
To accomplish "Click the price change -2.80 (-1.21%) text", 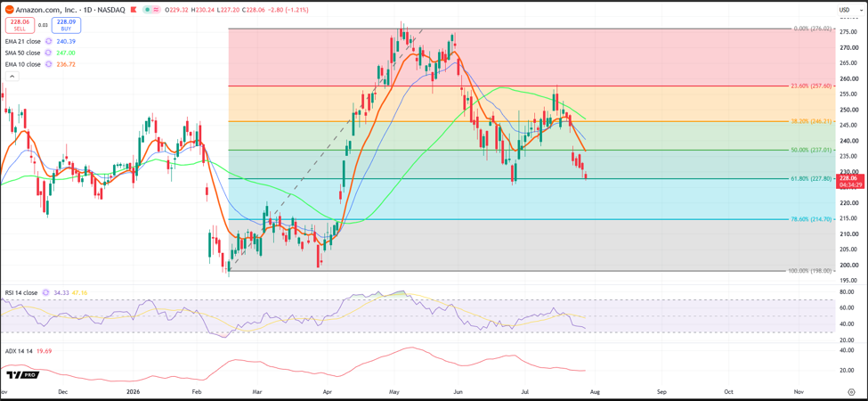I will (288, 10).
